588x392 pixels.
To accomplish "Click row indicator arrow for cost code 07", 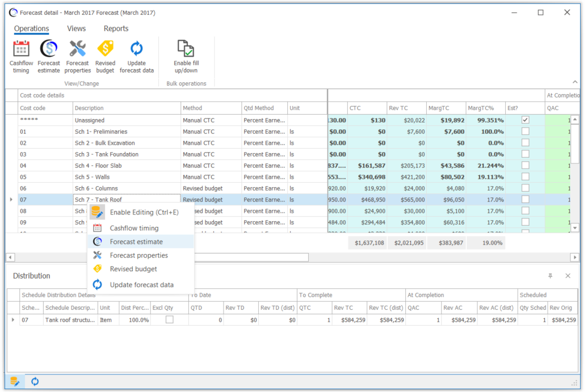I will tap(11, 200).
